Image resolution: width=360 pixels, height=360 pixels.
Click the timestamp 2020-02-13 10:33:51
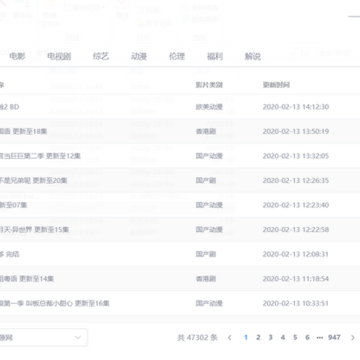[x=296, y=303]
